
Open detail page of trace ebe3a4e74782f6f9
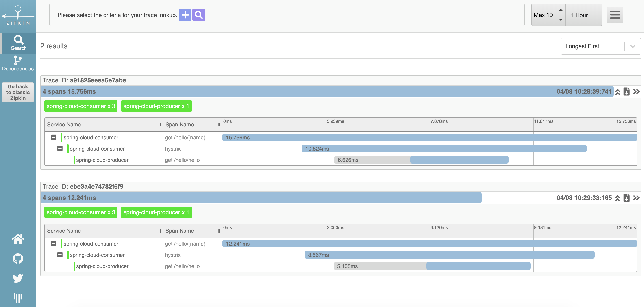(x=636, y=198)
